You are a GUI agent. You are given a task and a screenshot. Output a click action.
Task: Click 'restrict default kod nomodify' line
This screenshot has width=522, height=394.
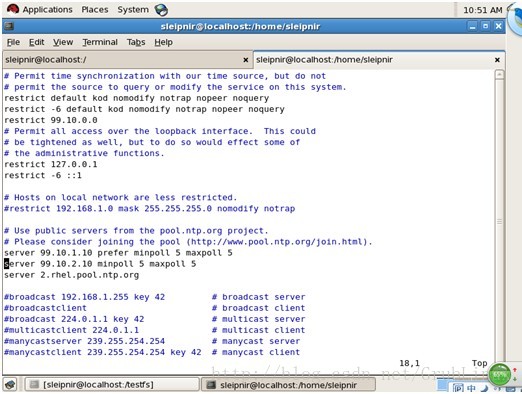pos(137,98)
